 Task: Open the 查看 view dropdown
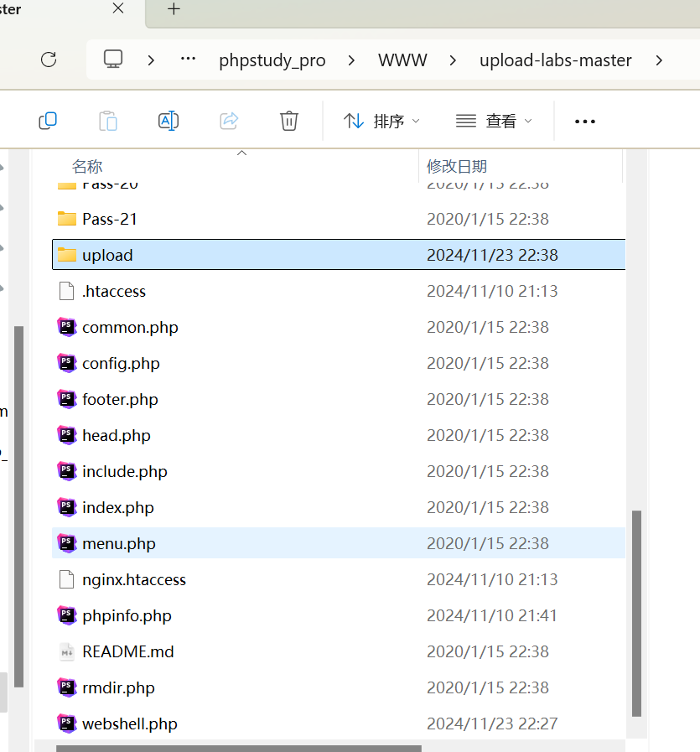click(494, 121)
